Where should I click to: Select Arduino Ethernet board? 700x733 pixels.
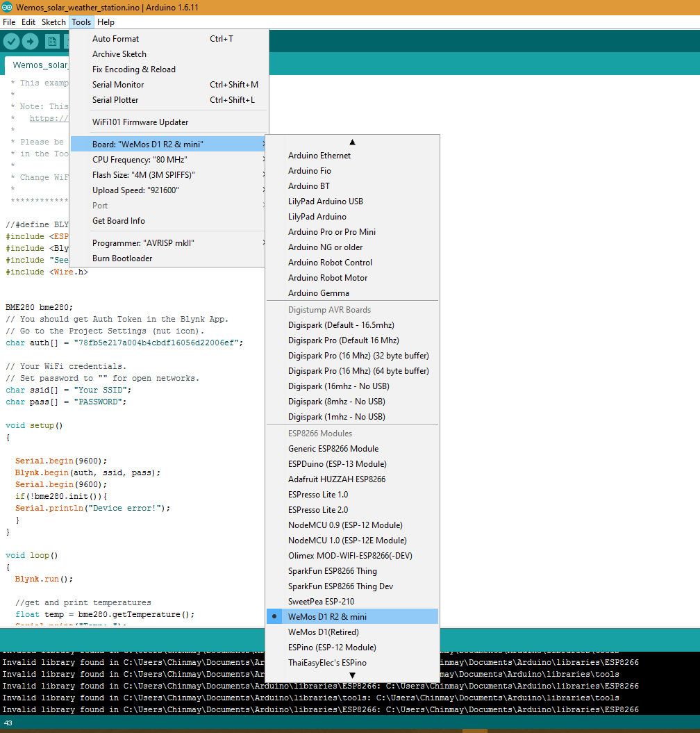tap(352, 155)
